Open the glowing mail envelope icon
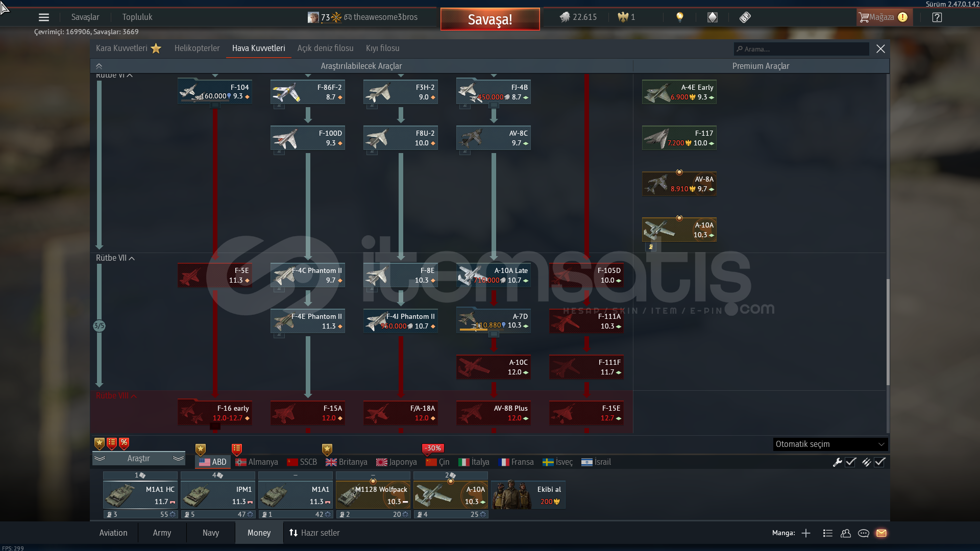This screenshot has width=980, height=551. (x=881, y=533)
